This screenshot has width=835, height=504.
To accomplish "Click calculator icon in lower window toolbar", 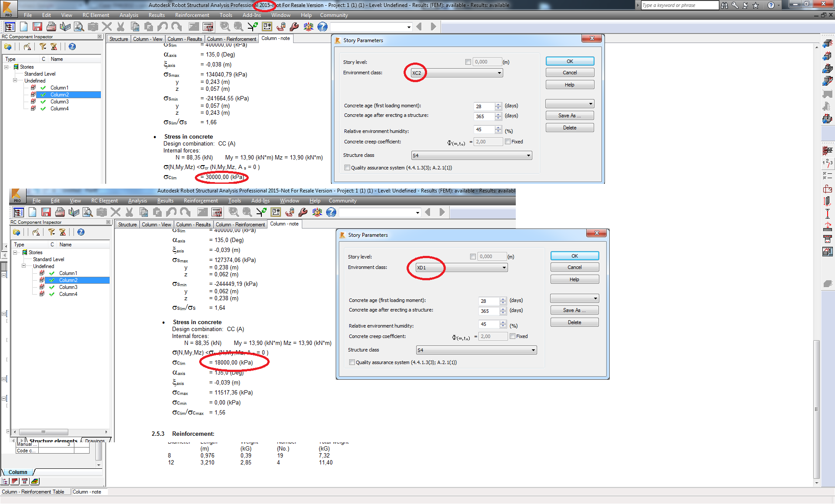I will 217,212.
